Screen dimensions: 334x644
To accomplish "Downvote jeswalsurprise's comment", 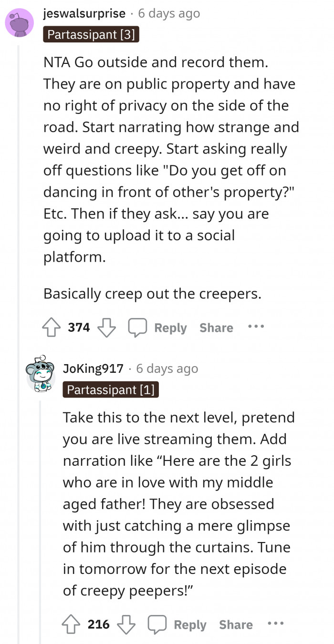I will click(x=106, y=327).
